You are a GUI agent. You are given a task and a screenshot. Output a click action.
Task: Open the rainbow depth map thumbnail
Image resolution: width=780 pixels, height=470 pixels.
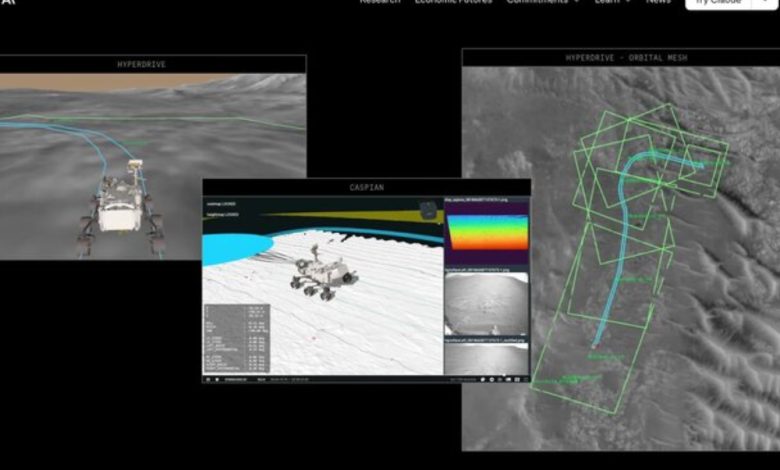coord(486,232)
